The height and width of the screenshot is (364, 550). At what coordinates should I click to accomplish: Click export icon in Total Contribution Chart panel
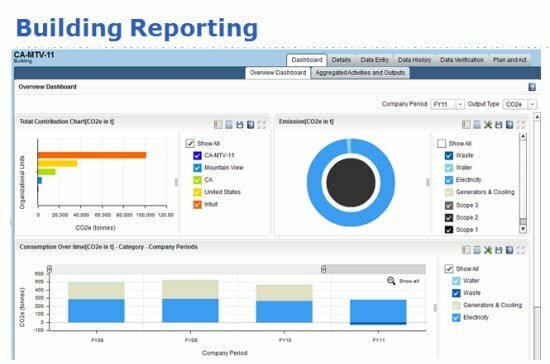pos(250,124)
